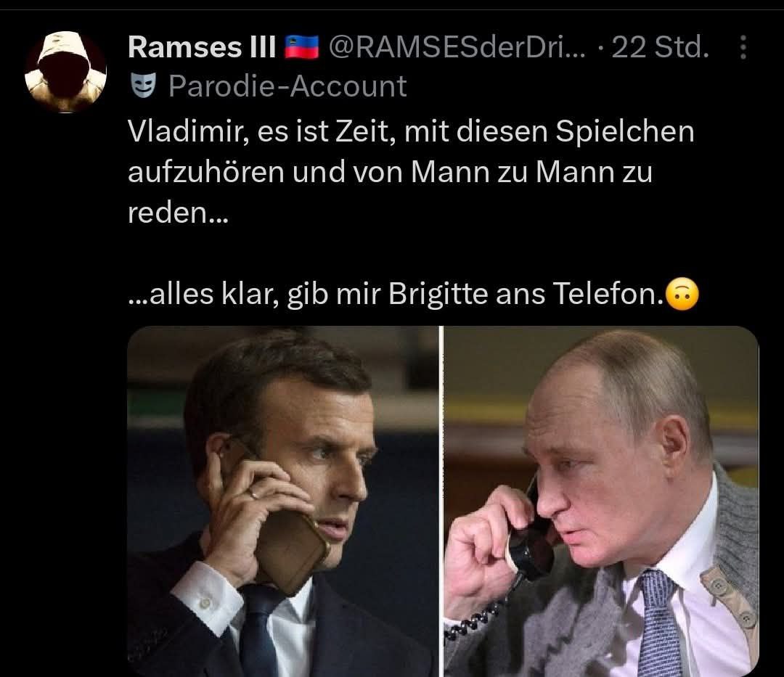Screen dimensions: 784x677
Task: Click the upside-down smiley emoji
Action: point(683,294)
